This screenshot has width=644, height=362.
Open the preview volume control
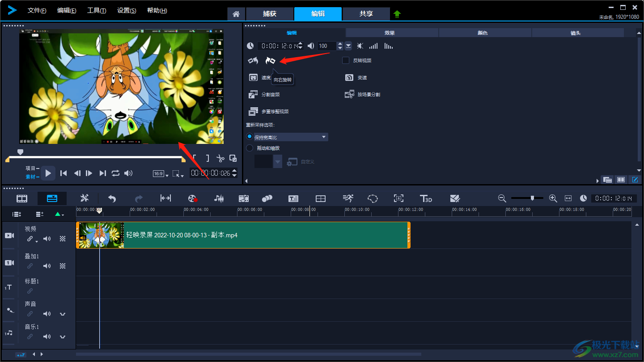pos(128,173)
